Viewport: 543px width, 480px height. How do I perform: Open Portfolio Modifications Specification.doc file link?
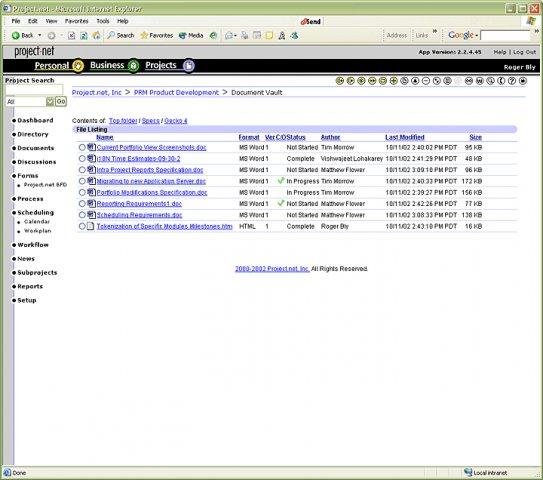coord(152,192)
